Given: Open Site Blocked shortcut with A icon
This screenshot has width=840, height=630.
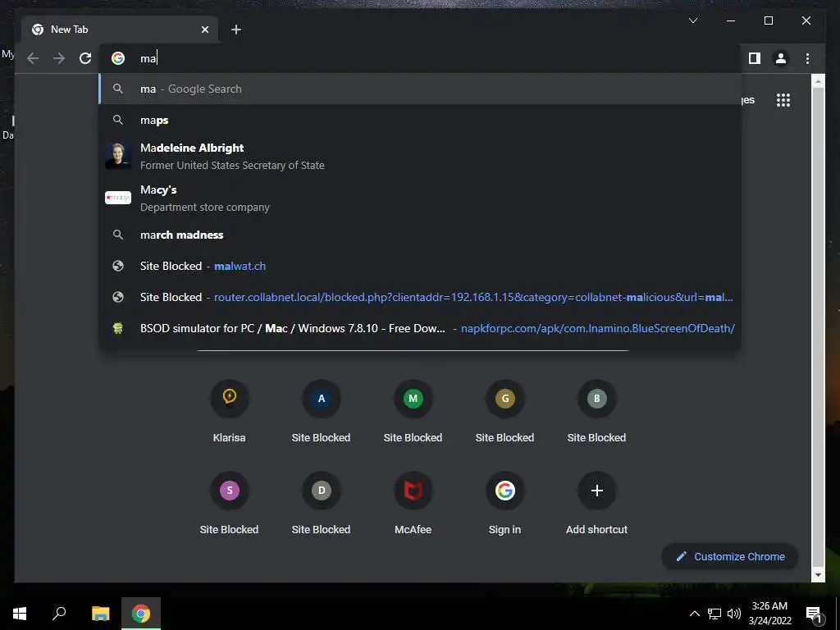Looking at the screenshot, I should [321, 412].
